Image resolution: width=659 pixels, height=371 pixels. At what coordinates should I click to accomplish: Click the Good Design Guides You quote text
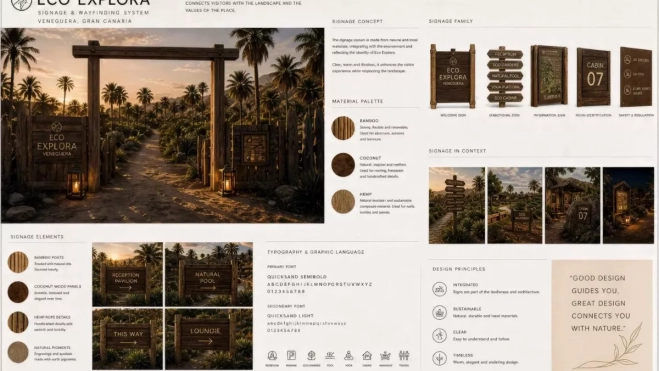tap(601, 303)
